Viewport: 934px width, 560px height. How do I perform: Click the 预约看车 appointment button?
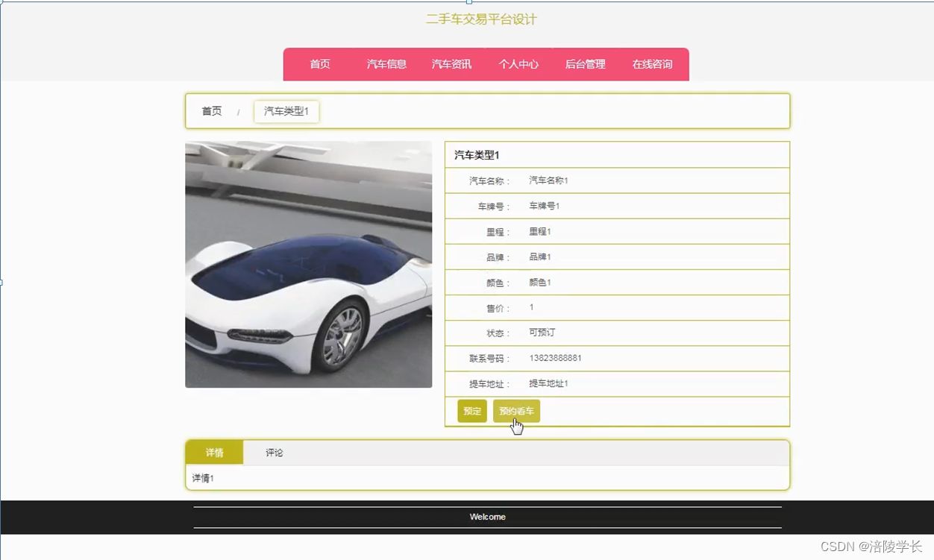[x=515, y=411]
